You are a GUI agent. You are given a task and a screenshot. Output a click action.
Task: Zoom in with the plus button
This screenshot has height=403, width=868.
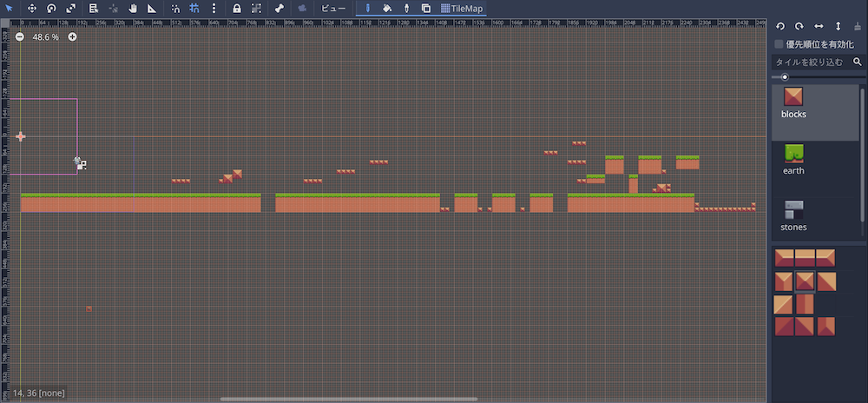click(72, 37)
